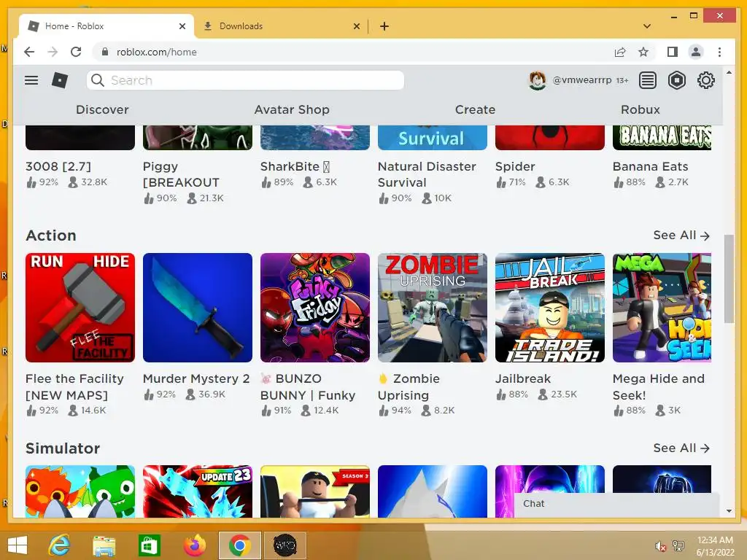Click the black circular app taskbar icon
Image resolution: width=747 pixels, height=560 pixels.
pyautogui.click(x=285, y=545)
